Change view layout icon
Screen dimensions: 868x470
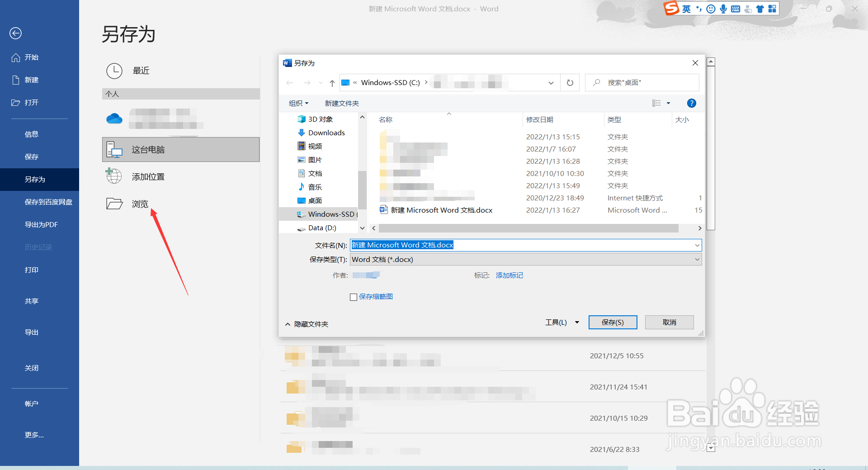(x=656, y=103)
